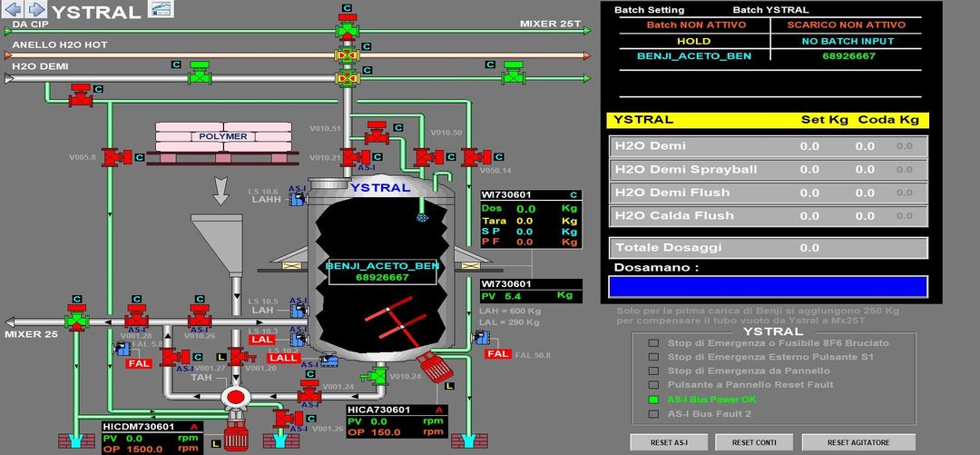Click the Batch NON ATTIVO status cell

click(696, 25)
